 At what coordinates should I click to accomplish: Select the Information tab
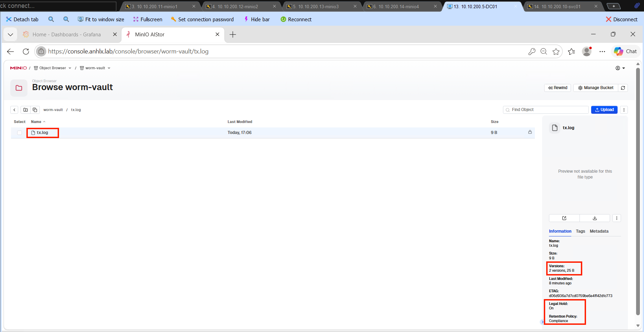(560, 231)
